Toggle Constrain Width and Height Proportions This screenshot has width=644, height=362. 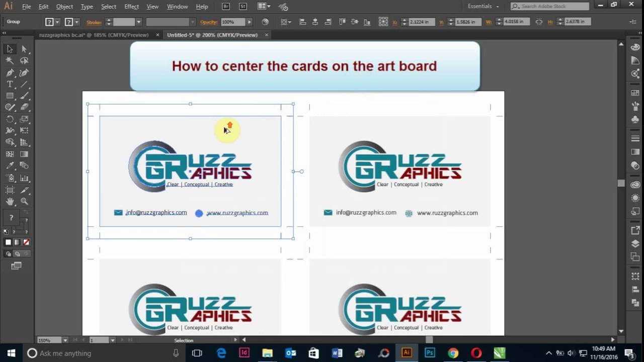click(539, 22)
